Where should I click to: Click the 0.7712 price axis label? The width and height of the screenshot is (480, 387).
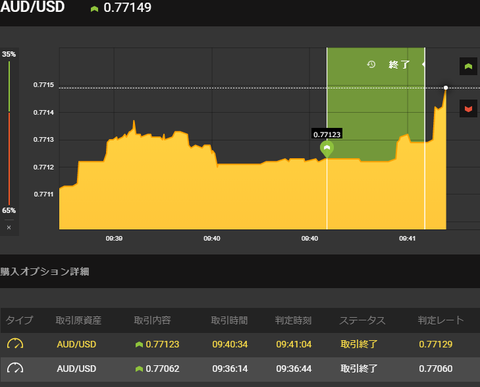(x=43, y=167)
